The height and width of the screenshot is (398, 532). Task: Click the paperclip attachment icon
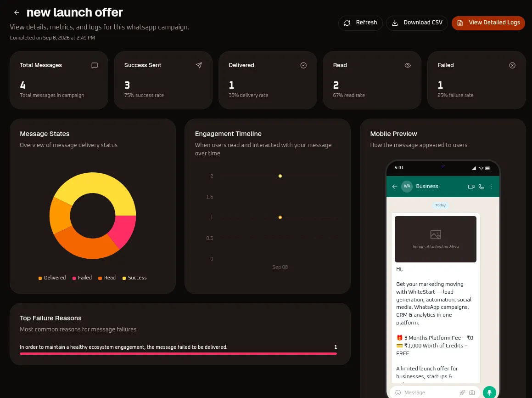click(x=462, y=392)
